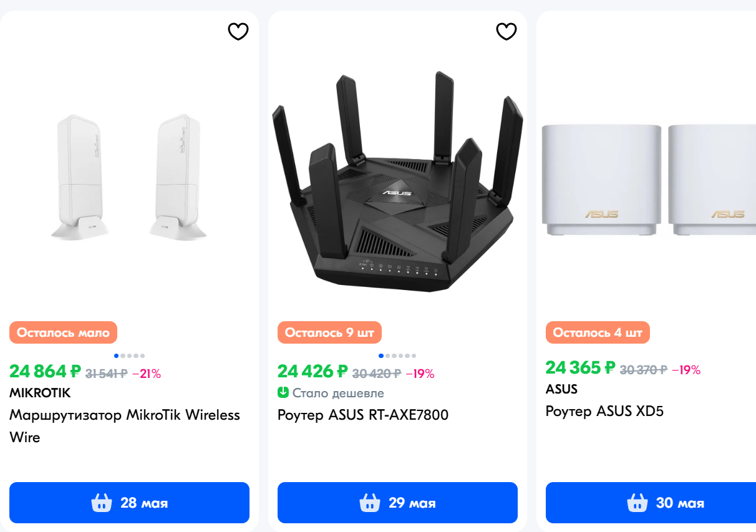The image size is (756, 532).
Task: Open 'Роутер ASUS RT-AXE7800' product link
Action: tap(363, 415)
